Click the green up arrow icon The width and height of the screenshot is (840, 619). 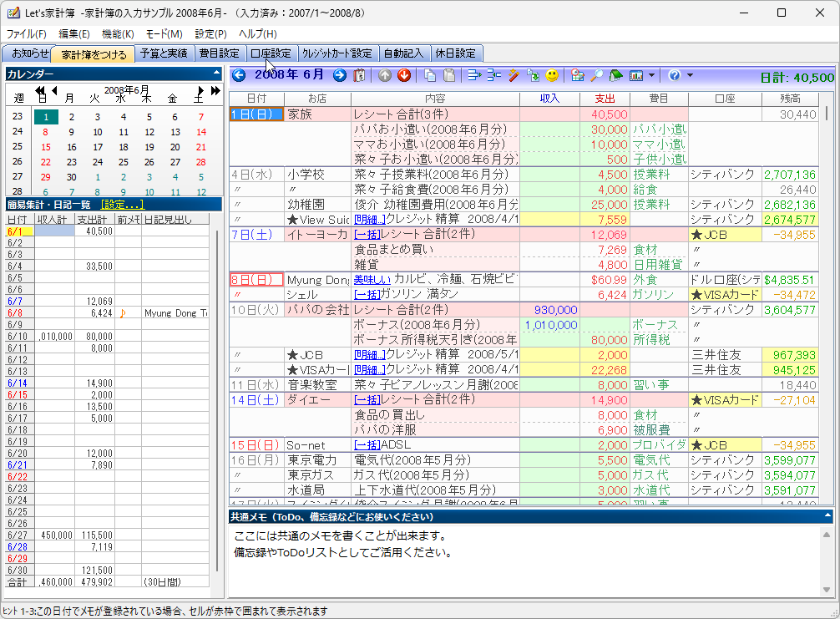pos(383,76)
